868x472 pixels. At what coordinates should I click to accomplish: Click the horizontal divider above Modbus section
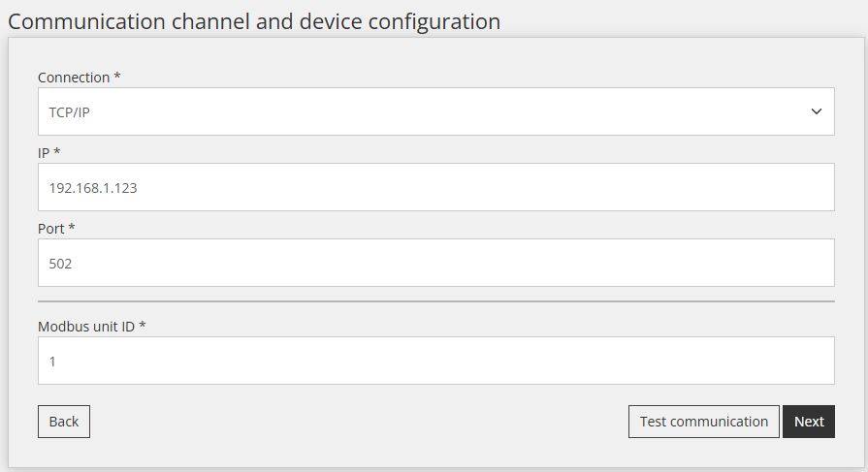(x=435, y=301)
